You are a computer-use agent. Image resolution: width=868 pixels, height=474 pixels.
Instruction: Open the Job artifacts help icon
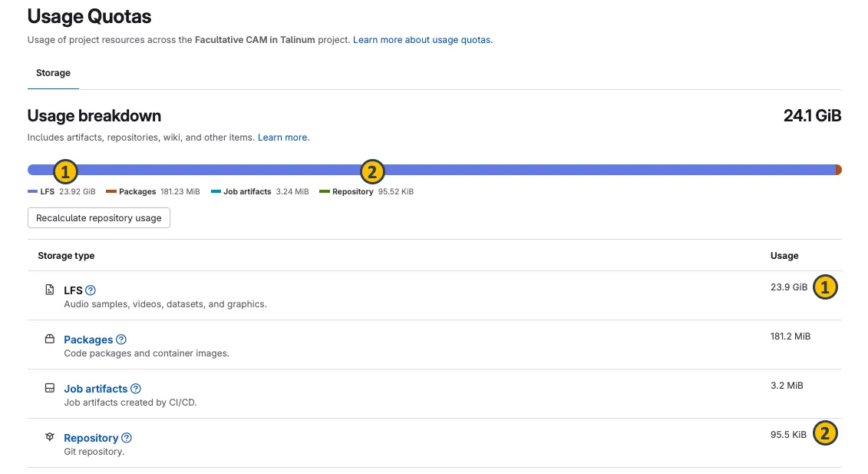click(136, 389)
